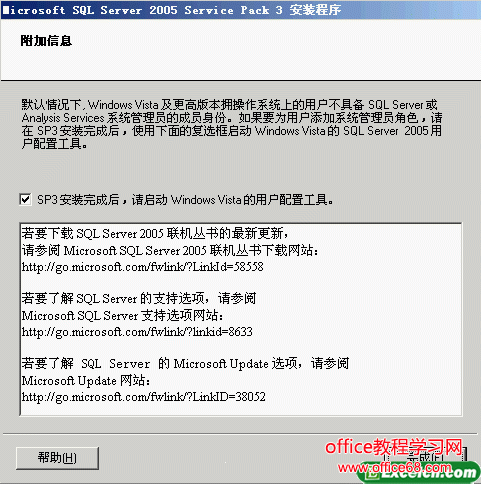The image size is (481, 484).
Task: Click the line Microsoft SQL Server 支持选项网站
Action: click(122, 315)
